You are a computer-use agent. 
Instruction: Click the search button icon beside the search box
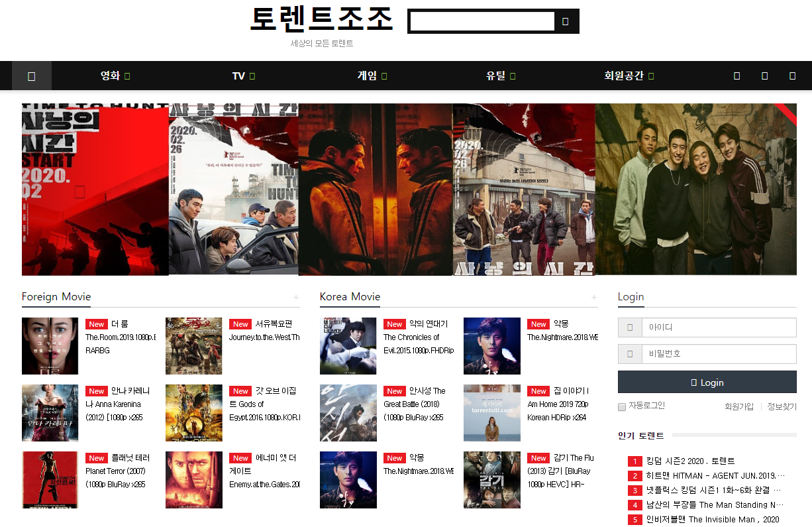pyautogui.click(x=566, y=21)
